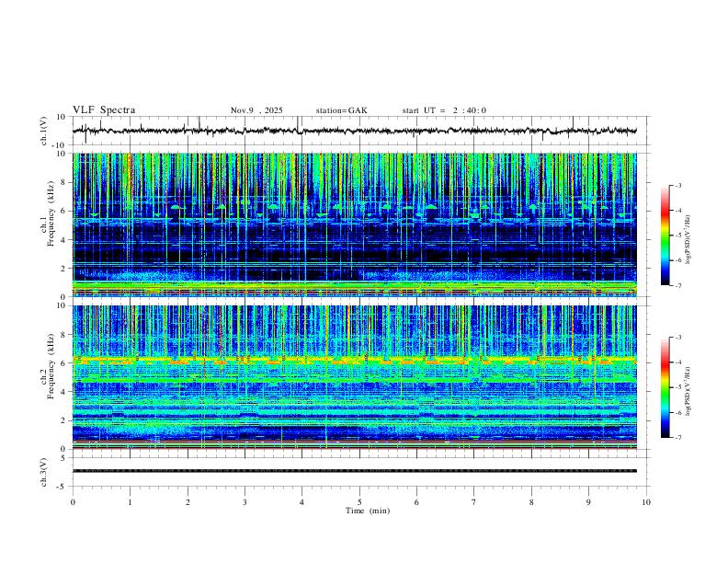728x563 pixels.
Task: Click the "VLF Spectra" plot title
Action: (104, 110)
